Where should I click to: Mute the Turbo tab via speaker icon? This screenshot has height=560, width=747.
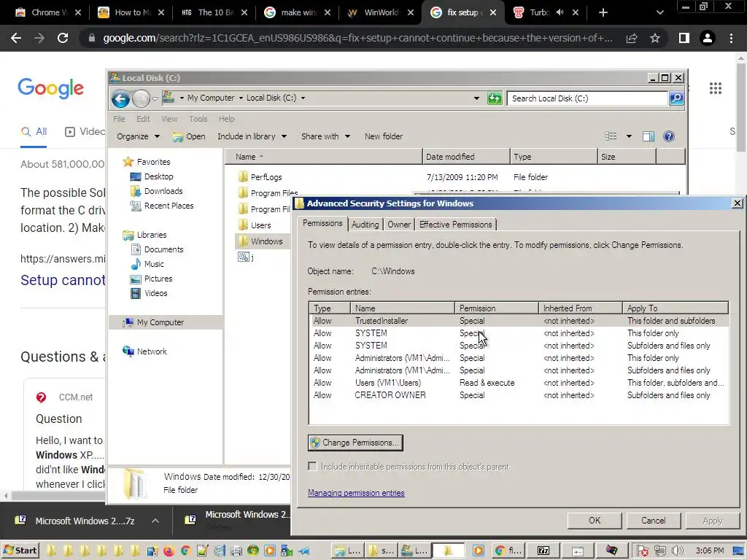tap(560, 12)
